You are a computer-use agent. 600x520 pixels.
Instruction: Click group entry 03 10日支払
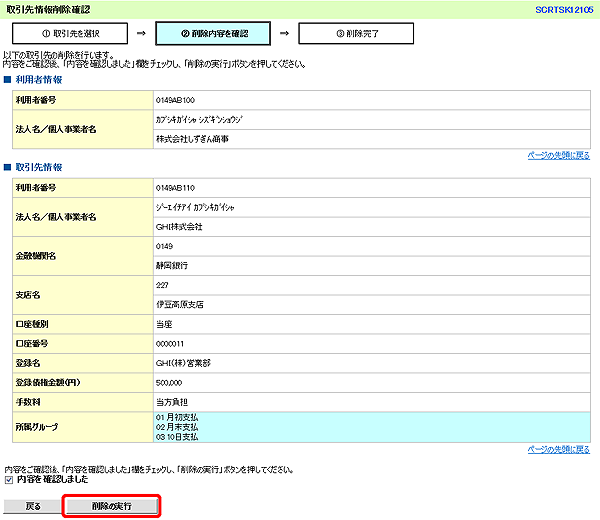coord(177,437)
